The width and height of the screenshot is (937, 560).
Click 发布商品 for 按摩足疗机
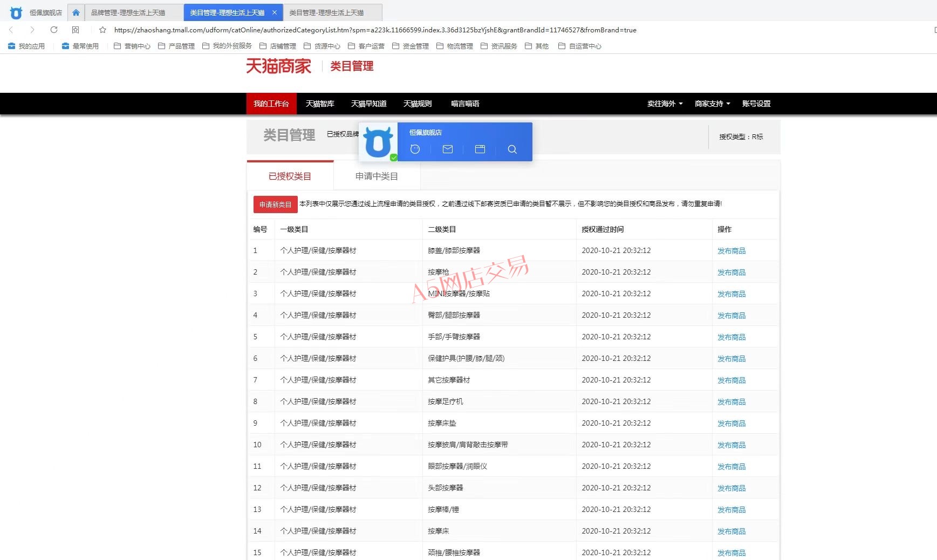(731, 402)
